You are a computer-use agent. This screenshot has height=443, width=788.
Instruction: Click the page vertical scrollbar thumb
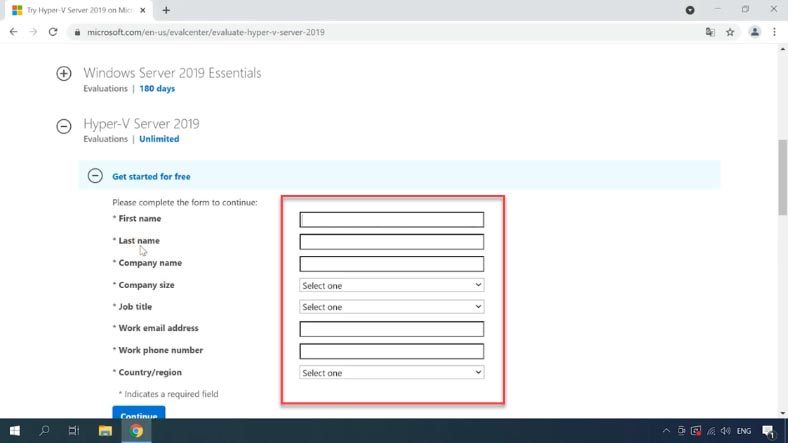point(782,177)
